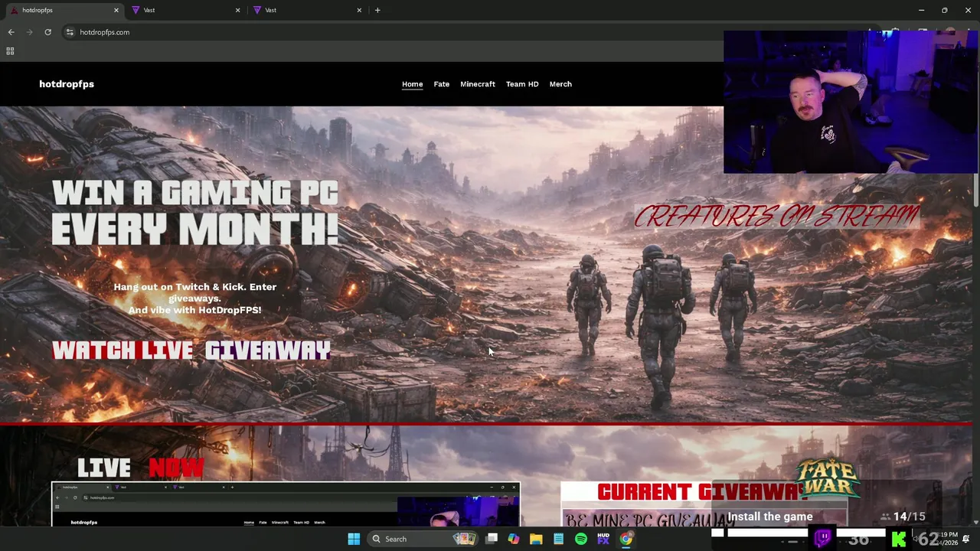Open site information icon in address bar
The width and height of the screenshot is (980, 551).
[70, 32]
